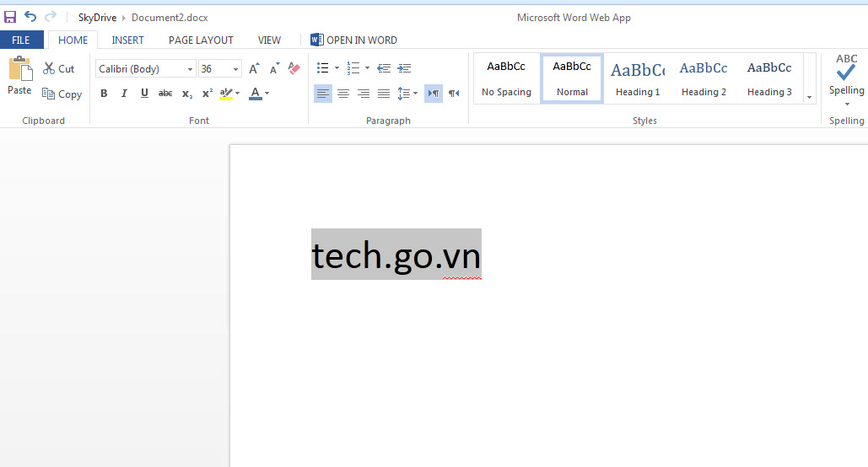Click the Increase Indent icon
868x467 pixels.
(404, 68)
